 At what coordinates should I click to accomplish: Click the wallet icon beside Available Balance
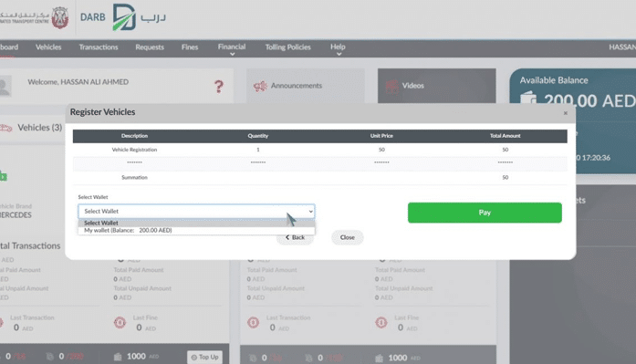pyautogui.click(x=528, y=99)
